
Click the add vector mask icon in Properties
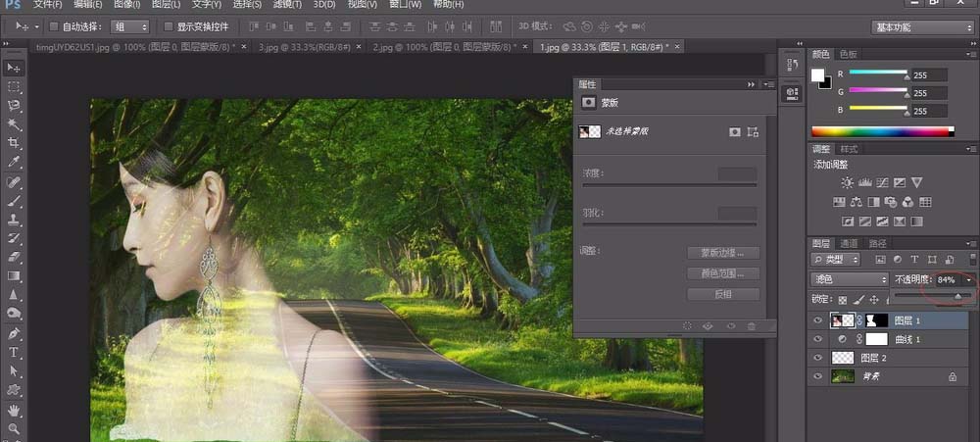pos(753,132)
